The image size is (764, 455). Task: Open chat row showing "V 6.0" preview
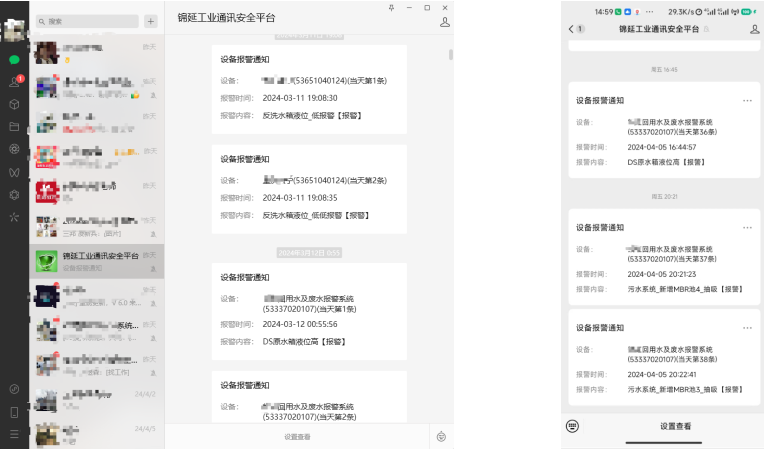point(96,296)
